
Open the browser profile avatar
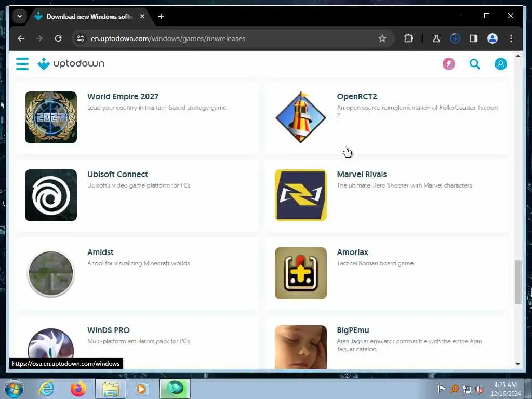click(x=493, y=38)
